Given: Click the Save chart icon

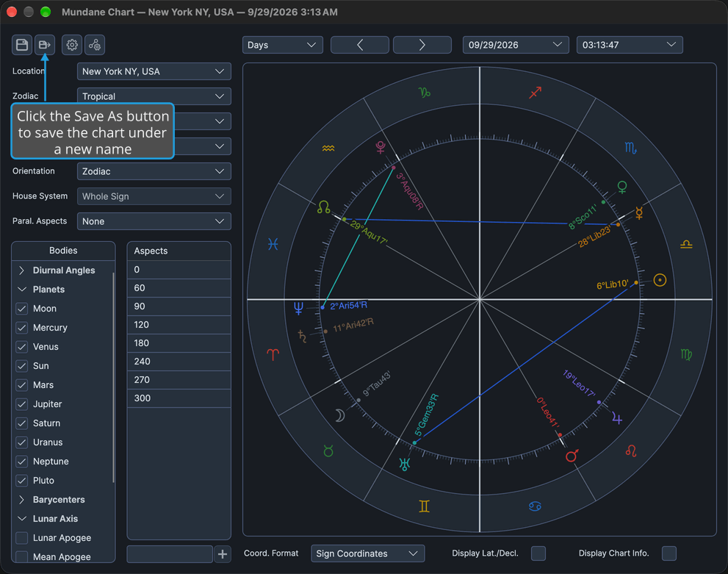Looking at the screenshot, I should pos(22,45).
